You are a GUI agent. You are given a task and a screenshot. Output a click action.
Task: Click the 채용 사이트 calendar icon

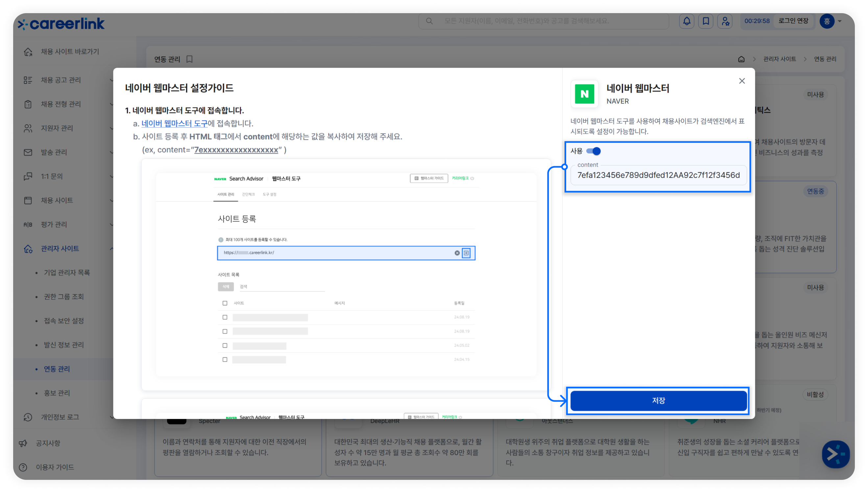(28, 200)
